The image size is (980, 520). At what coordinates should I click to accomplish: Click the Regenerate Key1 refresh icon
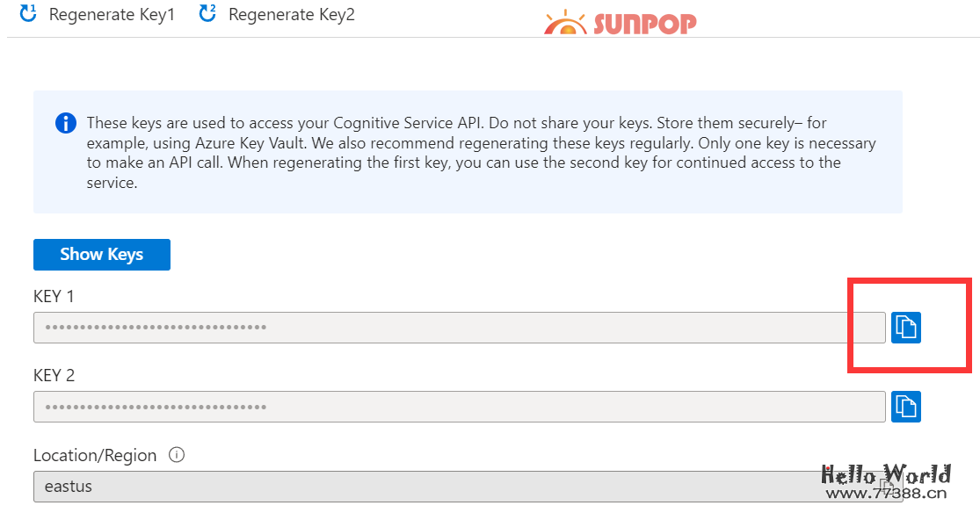[x=28, y=14]
